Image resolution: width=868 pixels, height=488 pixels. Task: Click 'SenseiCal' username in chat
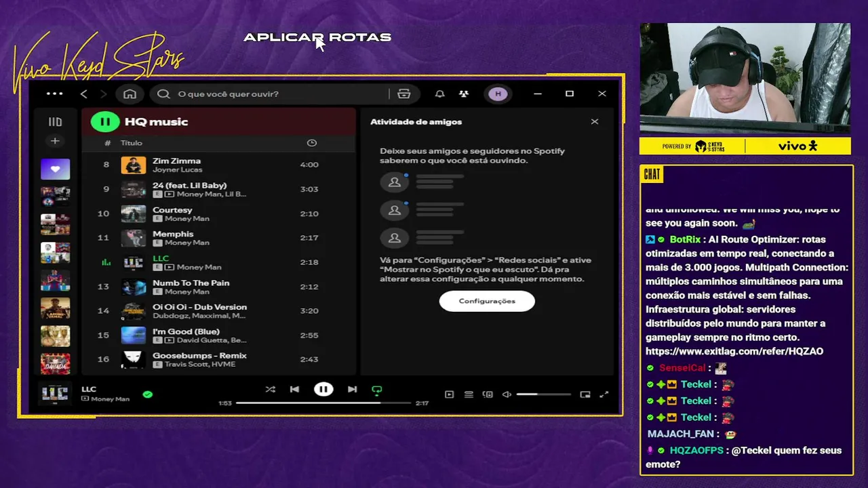[x=682, y=367]
